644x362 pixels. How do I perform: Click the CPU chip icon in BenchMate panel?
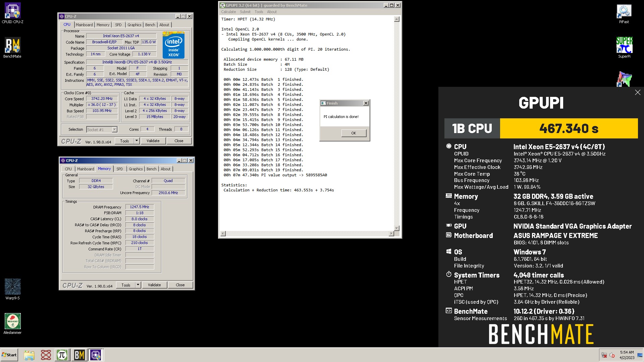449,146
